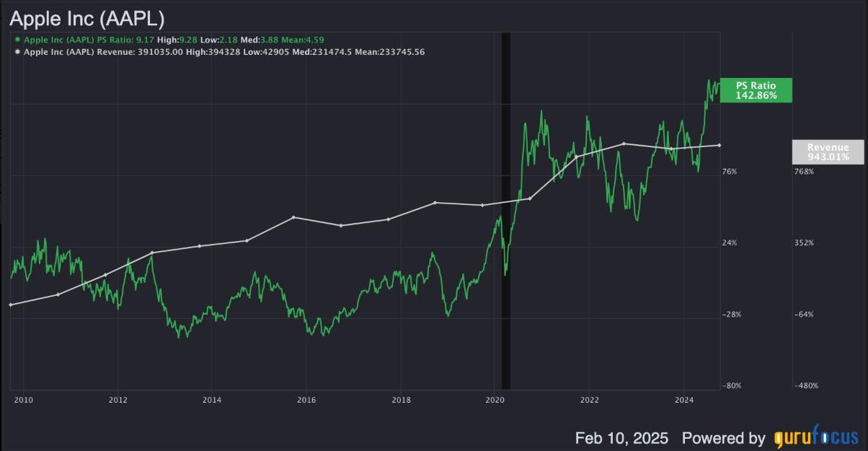Click the 76% PS Ratio axis label
The height and width of the screenshot is (451, 868).
[730, 172]
